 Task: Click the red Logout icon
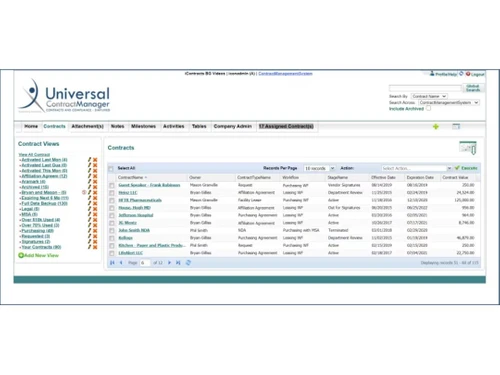tap(468, 74)
